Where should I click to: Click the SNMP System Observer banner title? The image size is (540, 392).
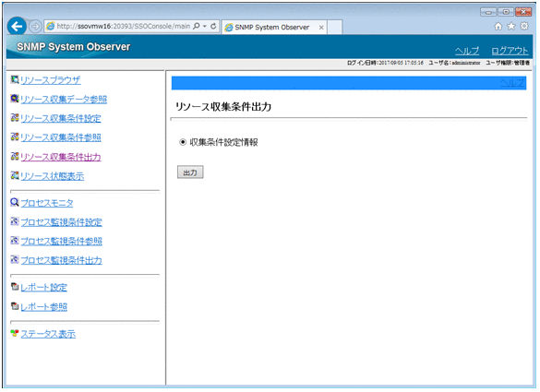pyautogui.click(x=73, y=47)
